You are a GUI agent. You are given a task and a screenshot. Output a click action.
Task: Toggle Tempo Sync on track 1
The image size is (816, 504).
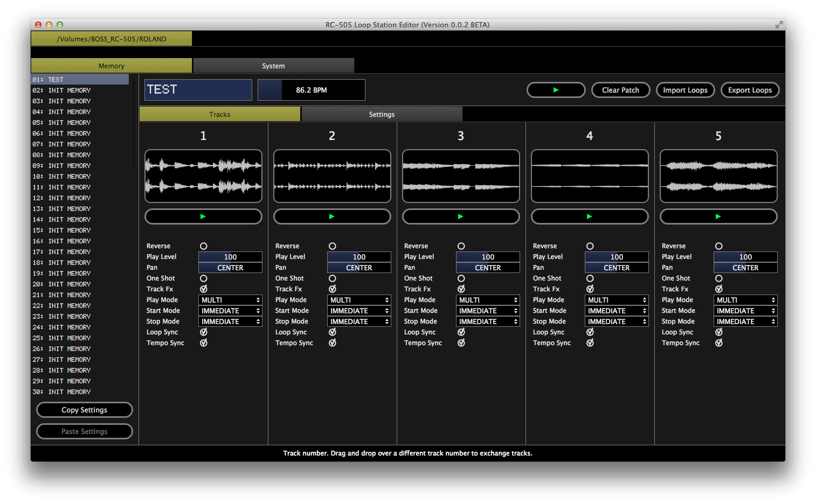click(204, 343)
